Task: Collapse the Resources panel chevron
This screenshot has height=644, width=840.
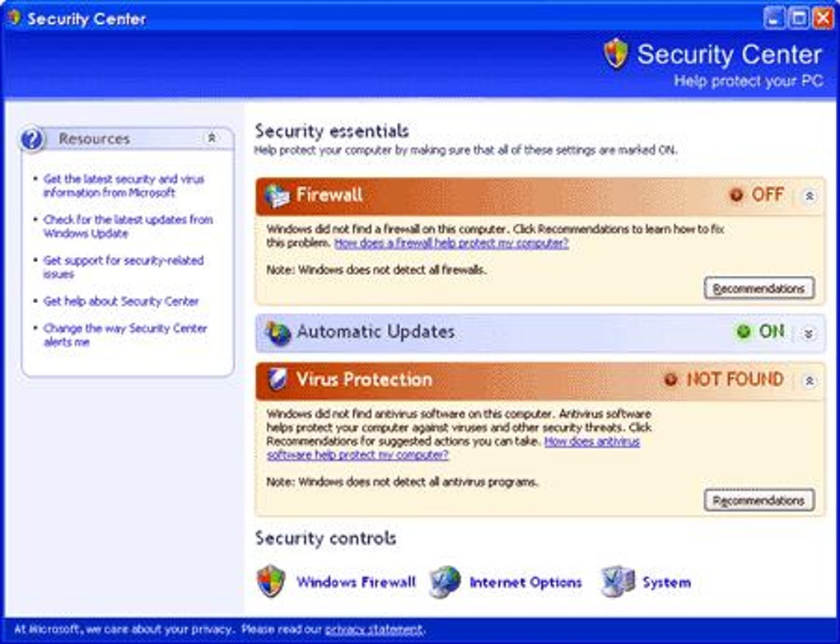Action: click(212, 138)
